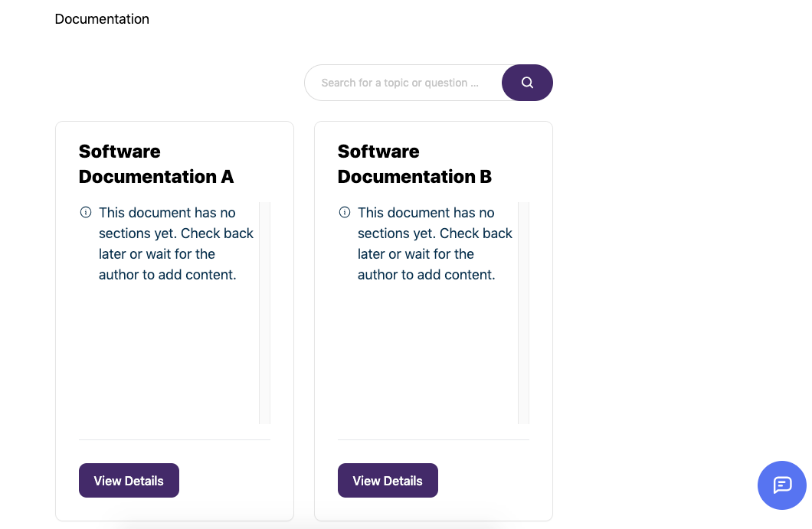Click the no-sections message in Documentation B

[435, 243]
